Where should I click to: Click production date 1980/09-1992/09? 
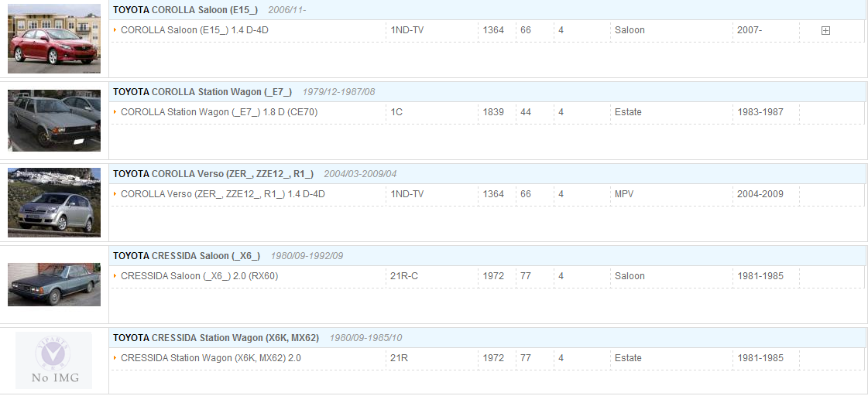307,255
